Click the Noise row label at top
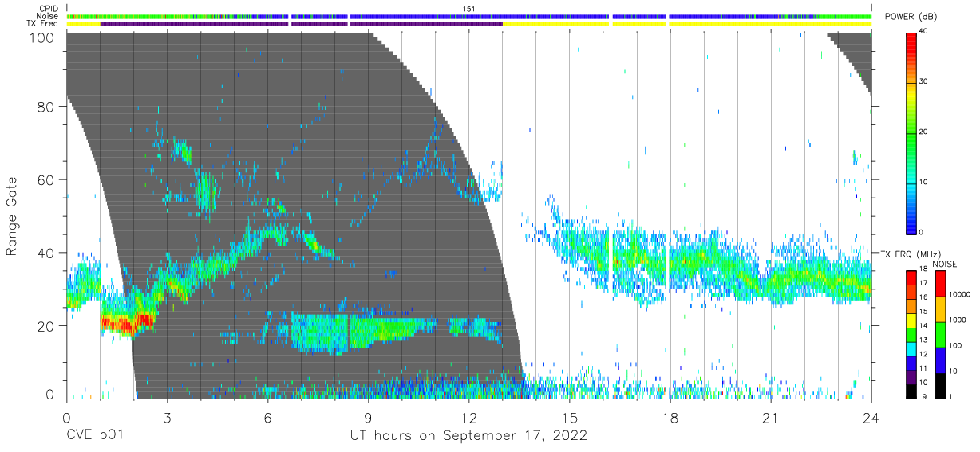Viewport: 980px width, 452px height. [47, 16]
